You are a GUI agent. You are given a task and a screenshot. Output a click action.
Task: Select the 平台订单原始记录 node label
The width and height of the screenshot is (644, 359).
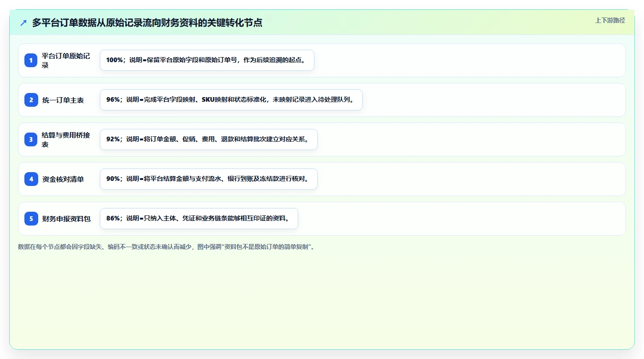[66, 60]
